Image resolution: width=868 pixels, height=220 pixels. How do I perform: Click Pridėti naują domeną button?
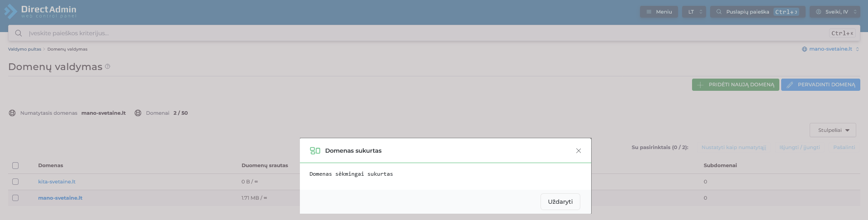[x=735, y=84]
